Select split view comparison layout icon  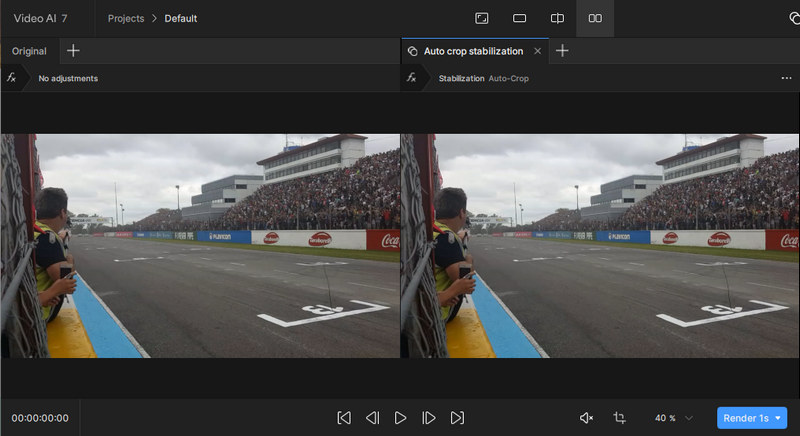tap(557, 18)
